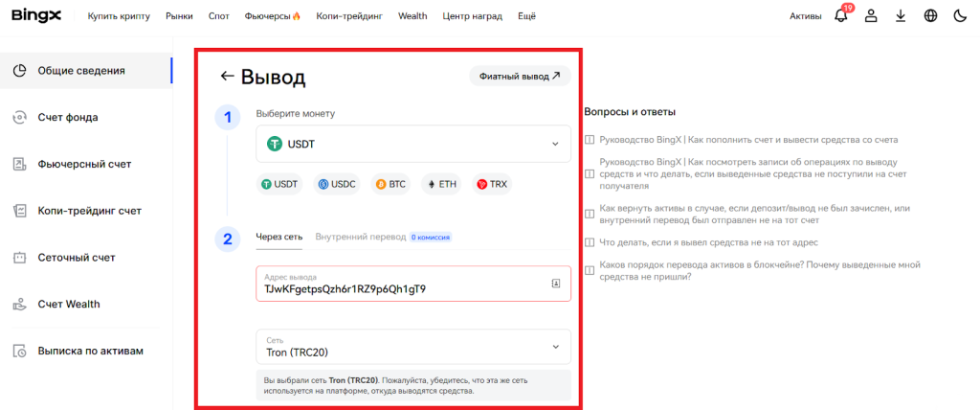This screenshot has width=980, height=410.
Task: Switch to Внутренний перевод tab
Action: point(360,238)
